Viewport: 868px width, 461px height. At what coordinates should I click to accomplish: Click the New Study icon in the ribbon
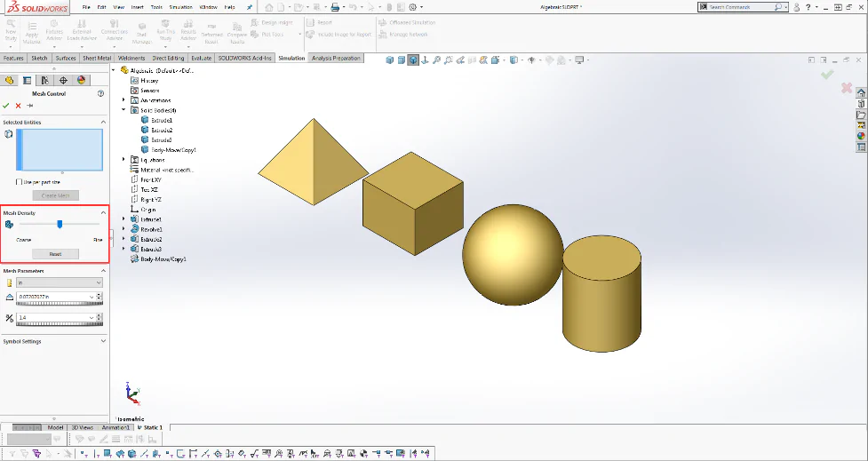[x=11, y=31]
